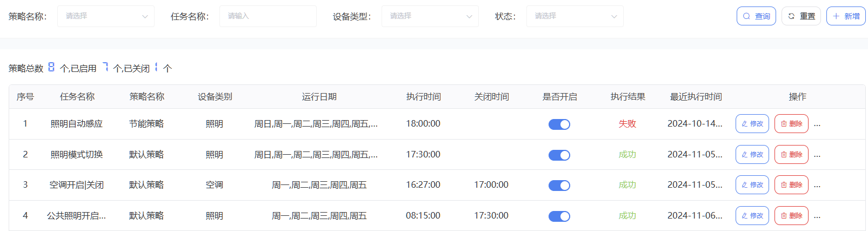Click 删除 in row 4

click(x=791, y=216)
